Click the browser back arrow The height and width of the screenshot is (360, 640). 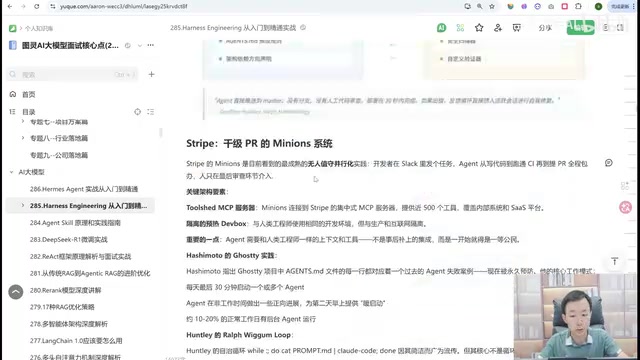(x=10, y=6)
